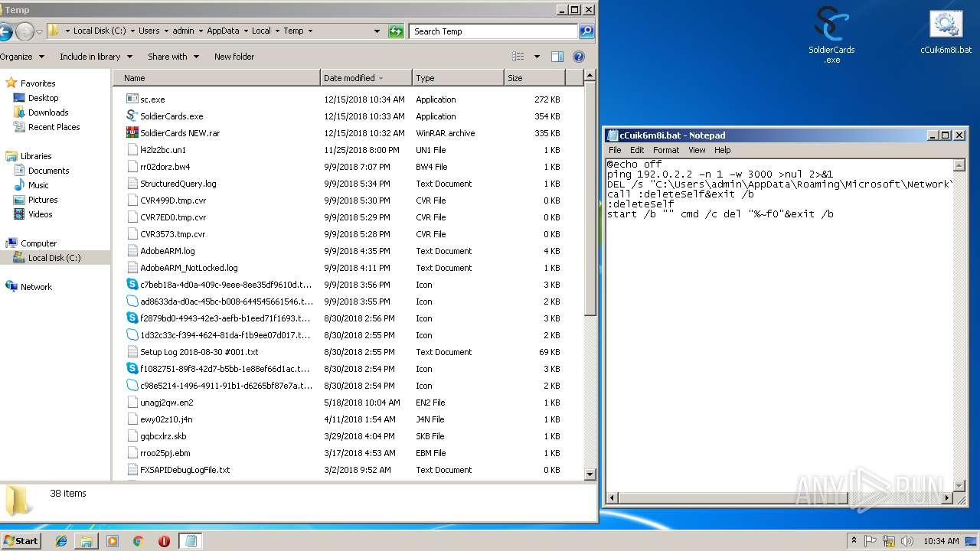Open Opera icon on taskbar
Screen dimensions: 980x551
164,541
